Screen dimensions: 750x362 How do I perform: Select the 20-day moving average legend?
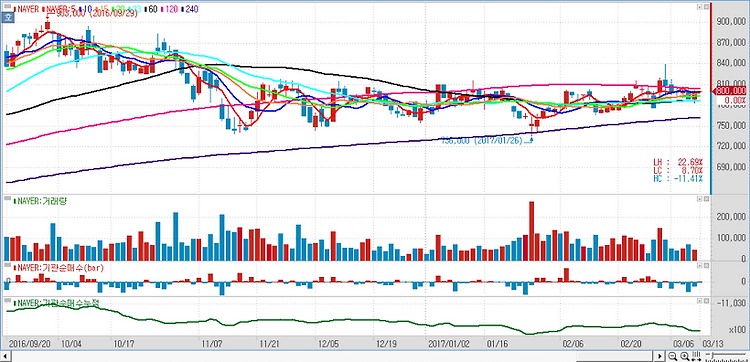click(119, 9)
